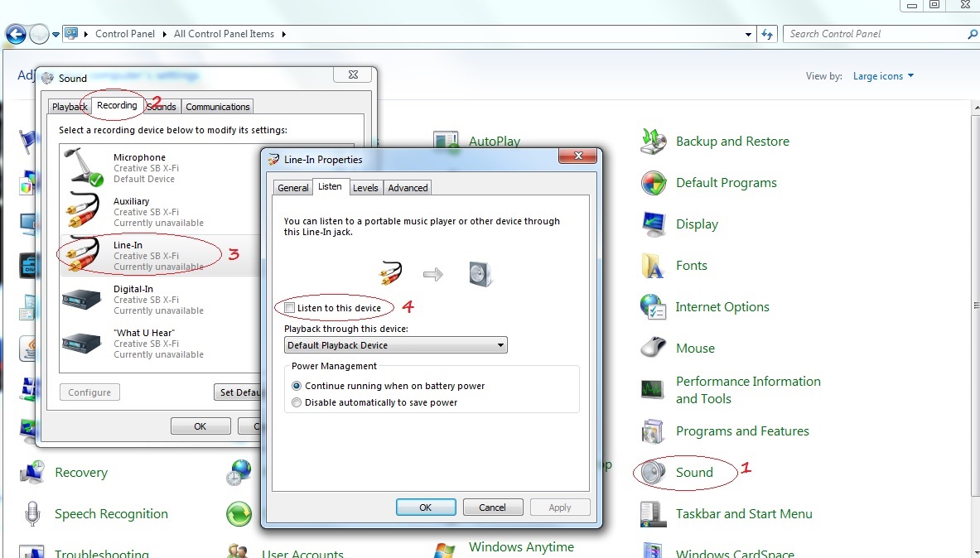980x558 pixels.
Task: Select the Microphone recording device
Action: click(x=139, y=168)
